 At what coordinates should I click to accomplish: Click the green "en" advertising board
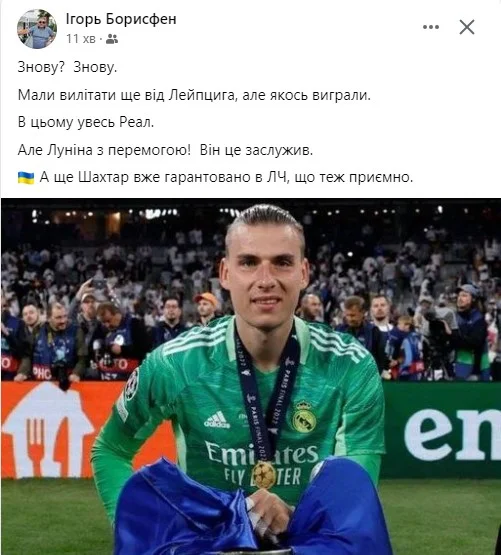click(x=441, y=430)
